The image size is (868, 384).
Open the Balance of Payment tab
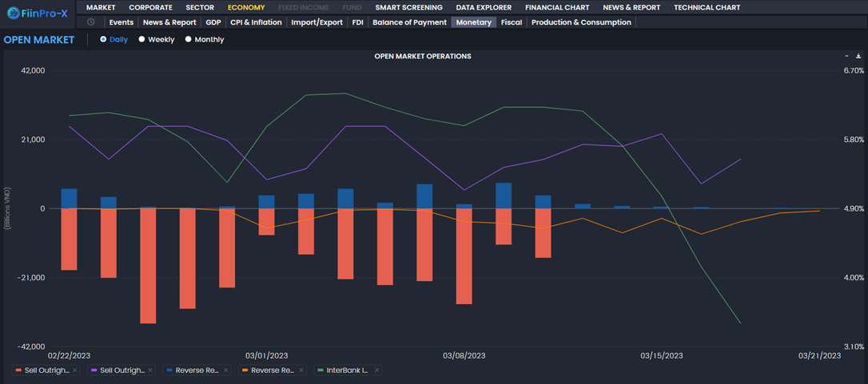[409, 22]
